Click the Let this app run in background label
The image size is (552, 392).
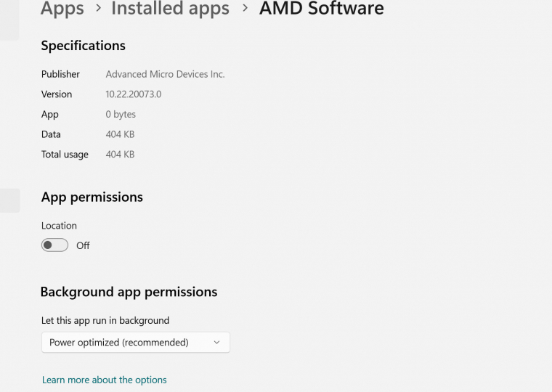click(105, 321)
